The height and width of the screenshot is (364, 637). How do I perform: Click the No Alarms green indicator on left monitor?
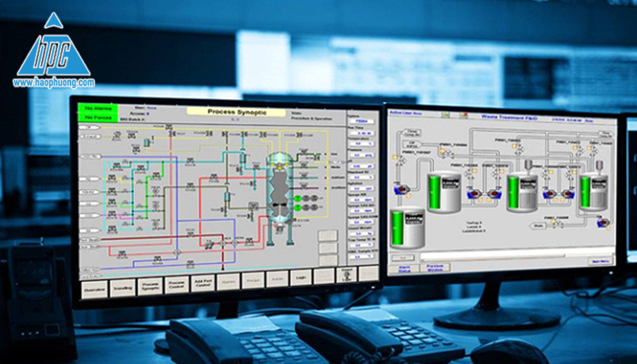(x=97, y=108)
